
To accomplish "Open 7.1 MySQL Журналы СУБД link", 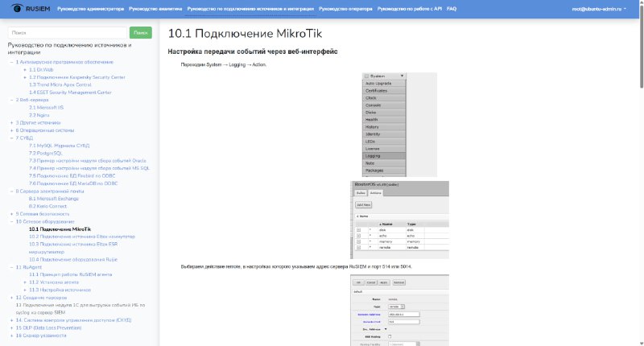I will 59,146.
